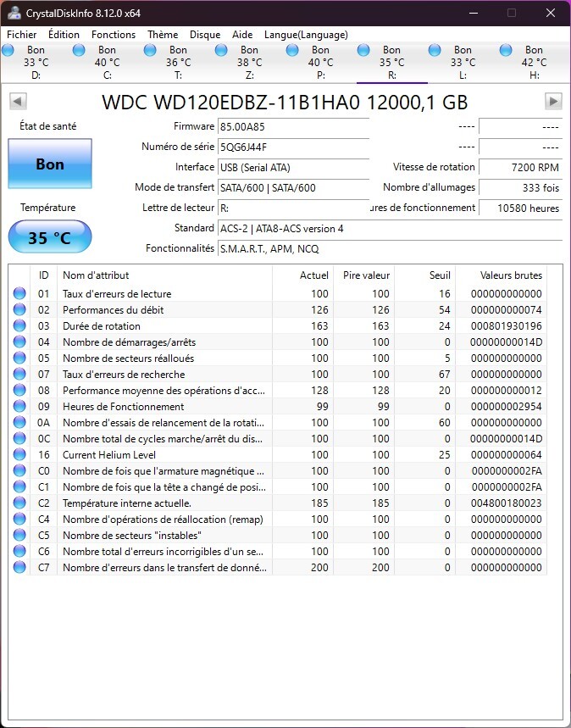Select the C: drive at 40 °C
The image size is (571, 728).
[107, 62]
